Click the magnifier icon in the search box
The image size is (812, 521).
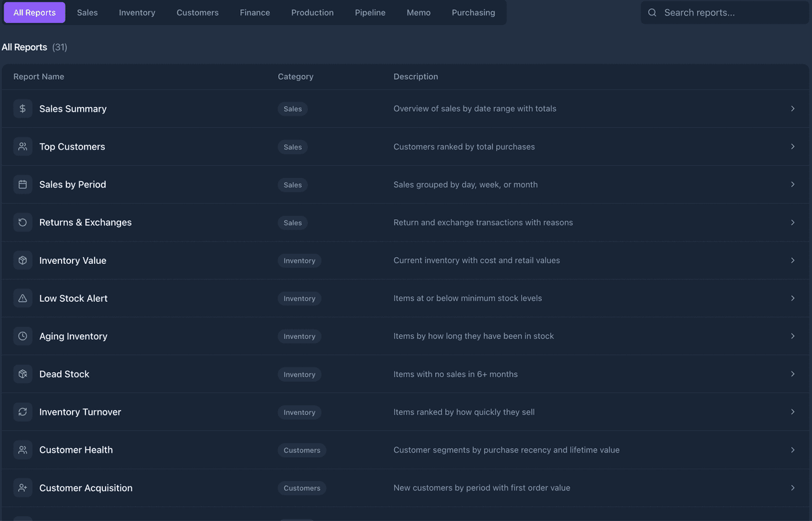coord(652,12)
